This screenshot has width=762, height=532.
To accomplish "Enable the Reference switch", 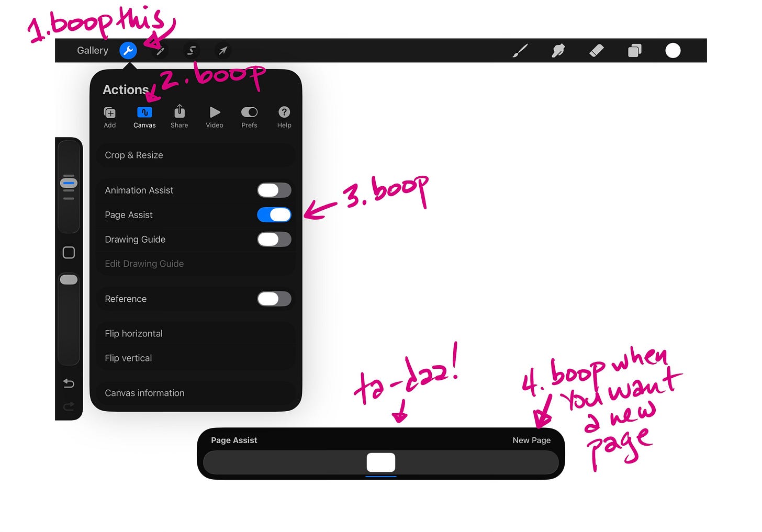I will pyautogui.click(x=274, y=299).
